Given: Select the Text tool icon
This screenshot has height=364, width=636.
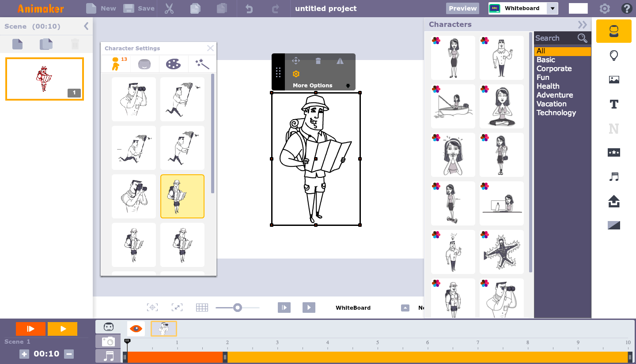Looking at the screenshot, I should [613, 104].
